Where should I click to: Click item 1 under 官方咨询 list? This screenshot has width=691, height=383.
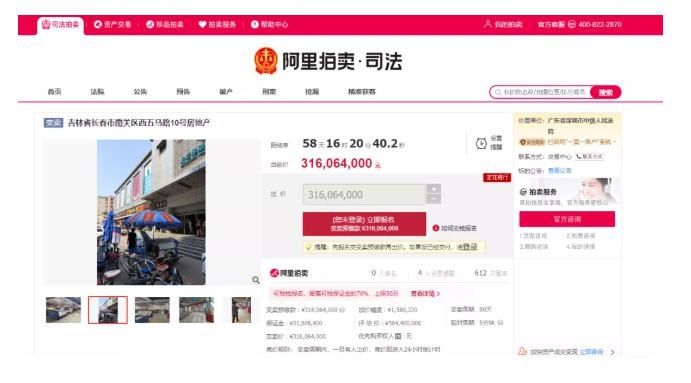[533, 236]
